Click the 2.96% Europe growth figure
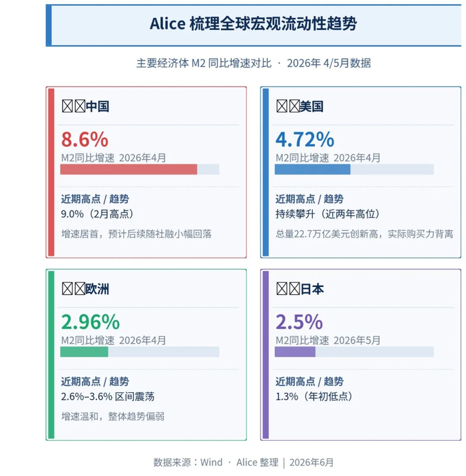 [91, 322]
